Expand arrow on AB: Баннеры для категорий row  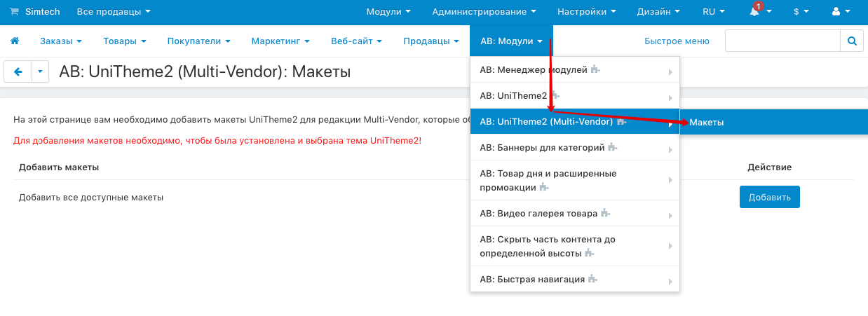click(670, 149)
